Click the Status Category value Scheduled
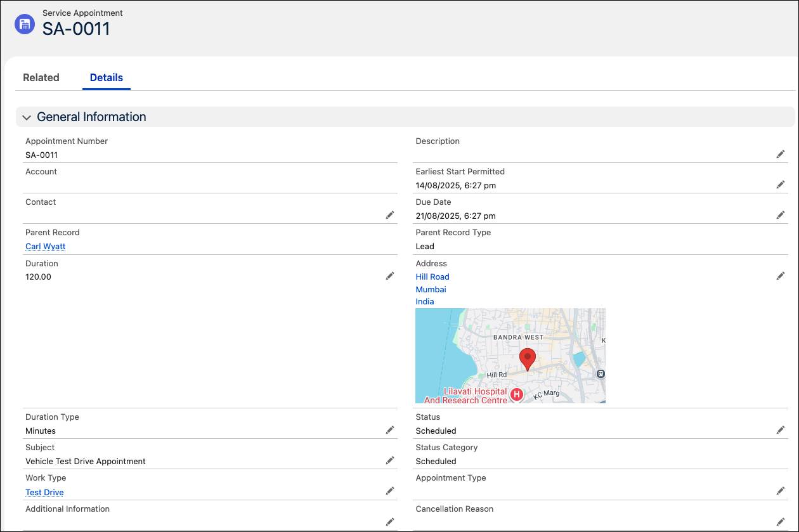This screenshot has width=799, height=532. pyautogui.click(x=436, y=461)
